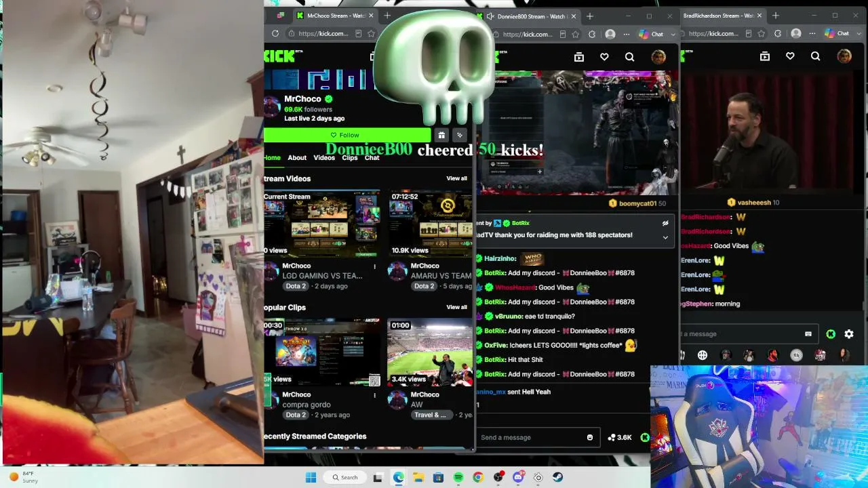Add BradRichardson page to favorites with star

point(761,33)
